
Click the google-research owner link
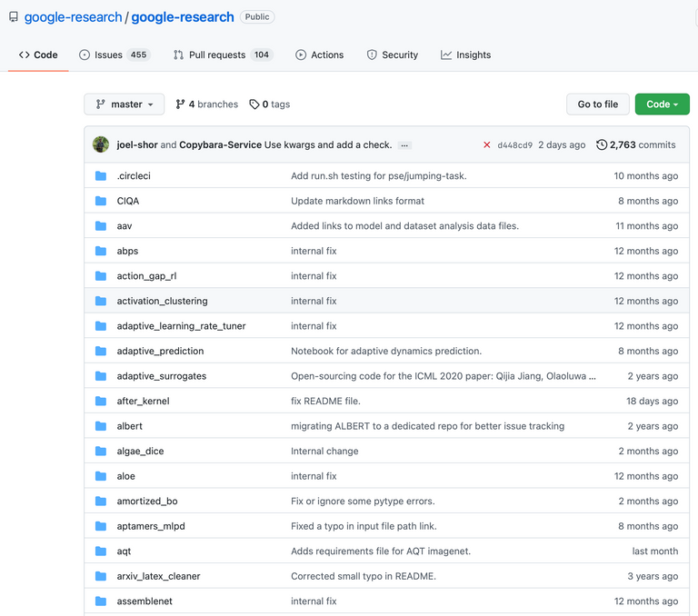(x=73, y=17)
